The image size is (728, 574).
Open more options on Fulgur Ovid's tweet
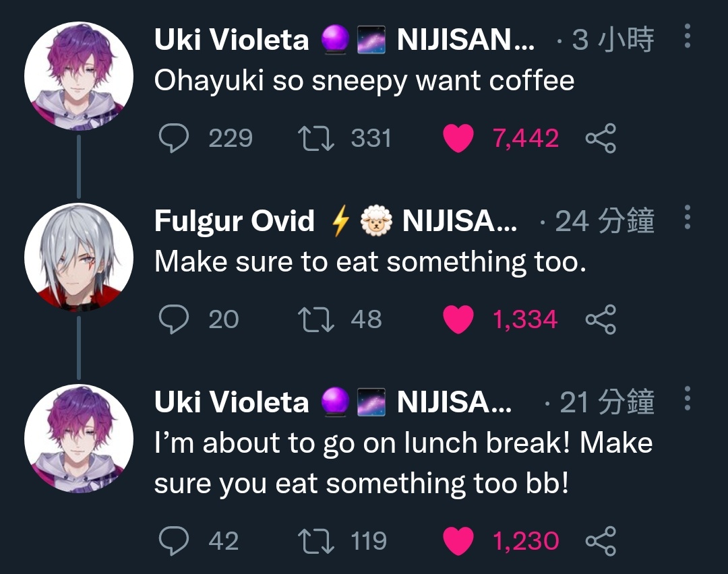[688, 217]
